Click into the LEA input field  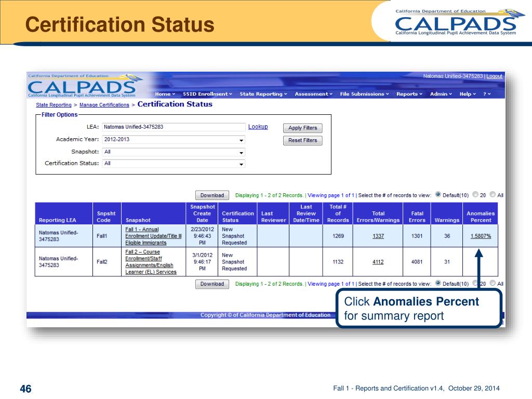174,127
